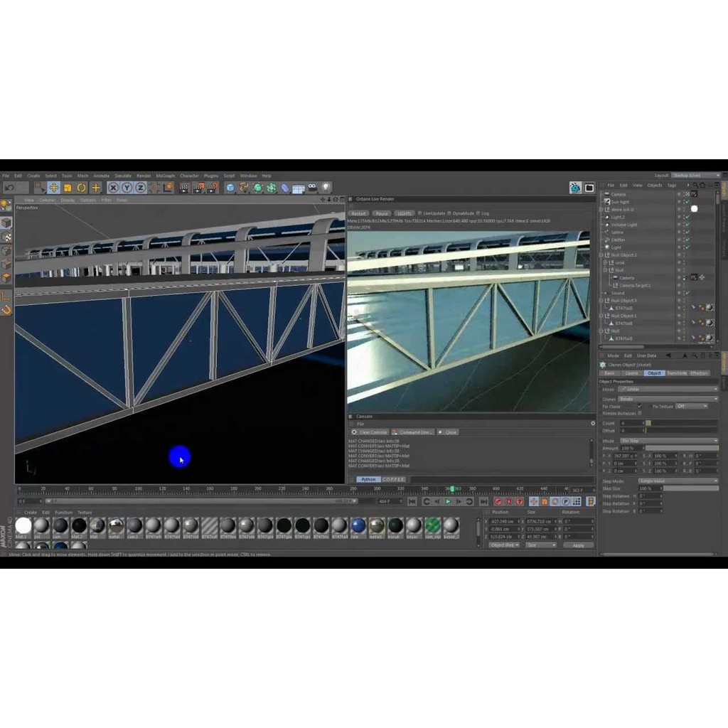728x728 pixels.
Task: Select the Move tool in toolbar
Action: click(53, 188)
